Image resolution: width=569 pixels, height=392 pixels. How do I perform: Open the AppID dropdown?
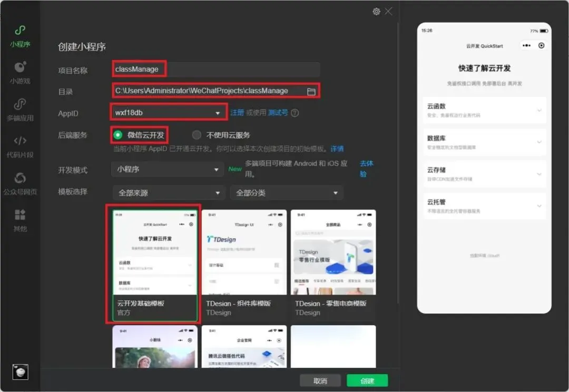[x=169, y=113]
